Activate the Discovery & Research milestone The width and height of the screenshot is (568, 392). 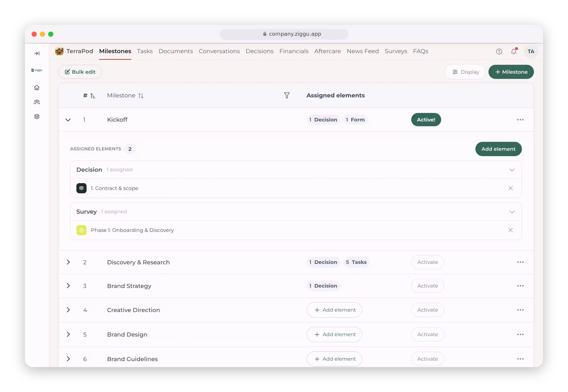pos(427,262)
